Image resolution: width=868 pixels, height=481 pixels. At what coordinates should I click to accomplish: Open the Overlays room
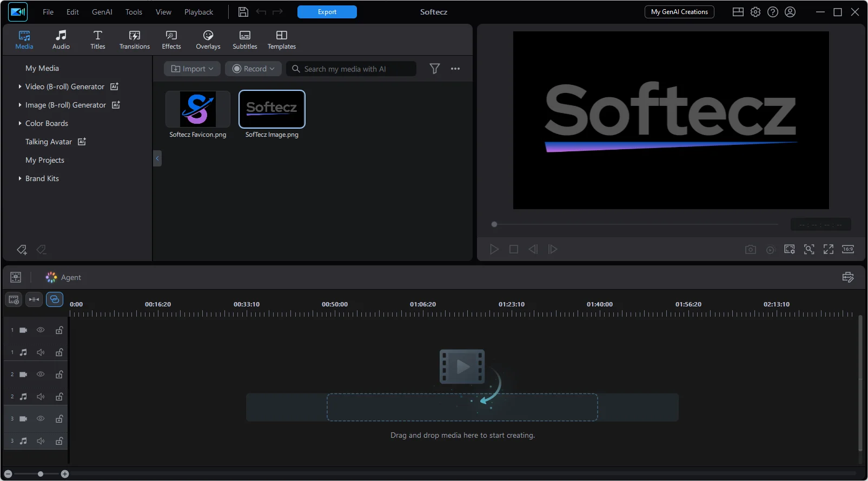[x=208, y=40]
